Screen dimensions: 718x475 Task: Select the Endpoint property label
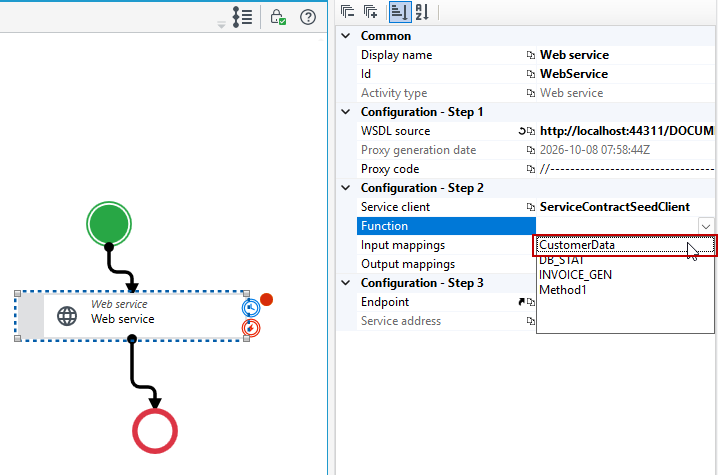pos(385,302)
